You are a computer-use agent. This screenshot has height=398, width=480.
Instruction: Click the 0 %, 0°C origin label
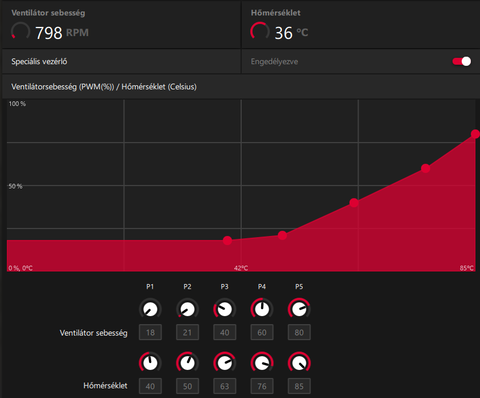[21, 268]
